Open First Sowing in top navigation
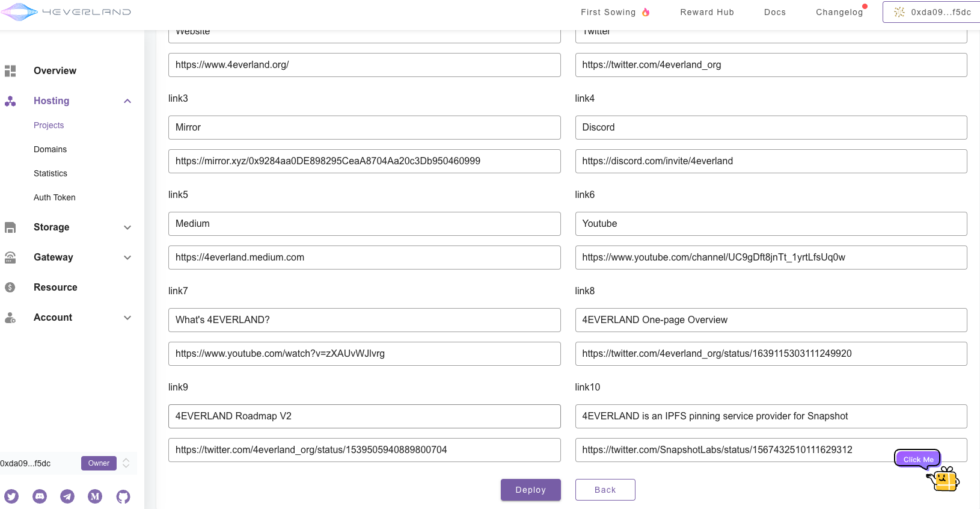The width and height of the screenshot is (980, 509). (x=608, y=12)
